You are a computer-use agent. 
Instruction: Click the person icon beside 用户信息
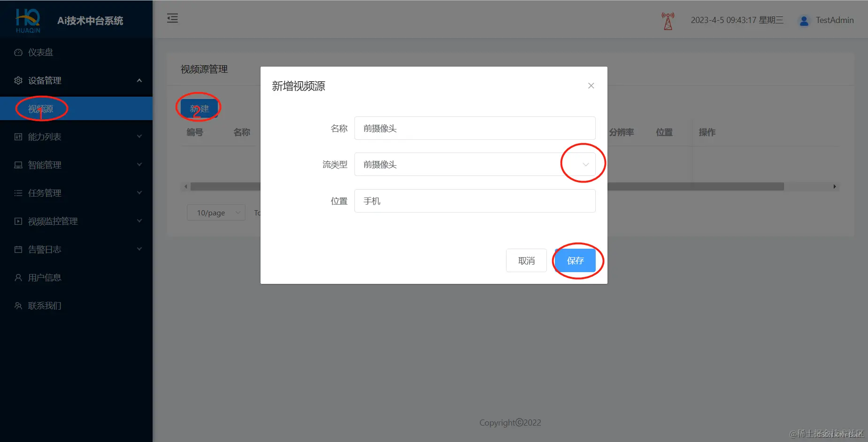pos(18,277)
